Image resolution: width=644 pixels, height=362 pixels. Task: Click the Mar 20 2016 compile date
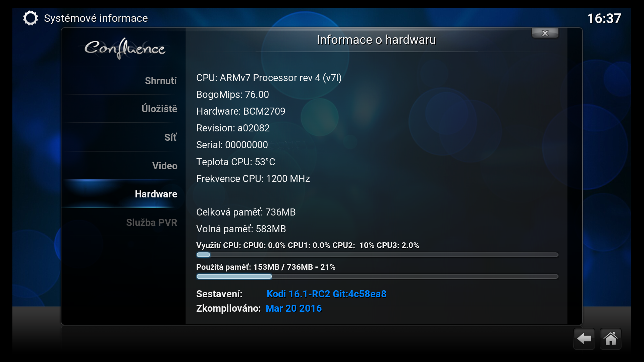[293, 308]
